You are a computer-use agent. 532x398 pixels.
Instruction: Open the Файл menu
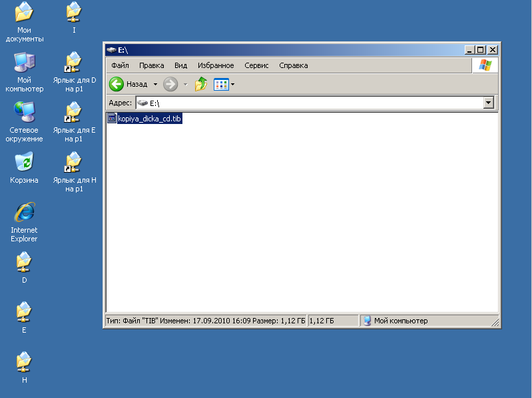(120, 65)
